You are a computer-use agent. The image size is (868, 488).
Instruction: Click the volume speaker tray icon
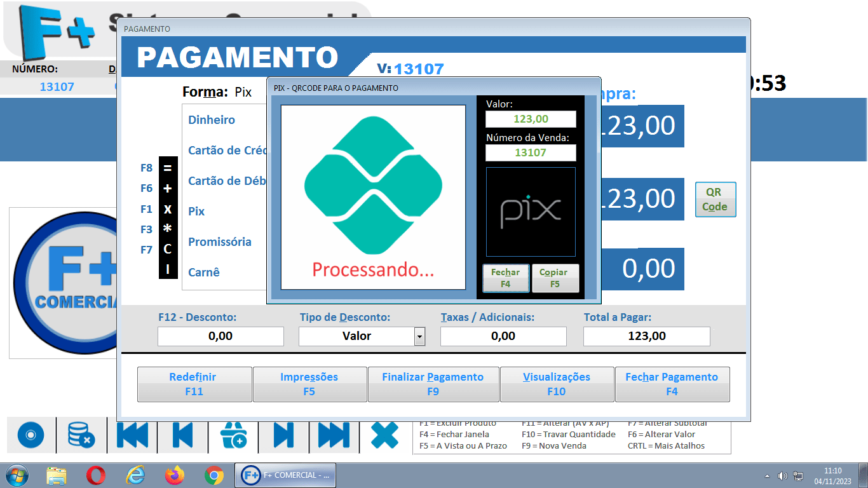pyautogui.click(x=783, y=476)
